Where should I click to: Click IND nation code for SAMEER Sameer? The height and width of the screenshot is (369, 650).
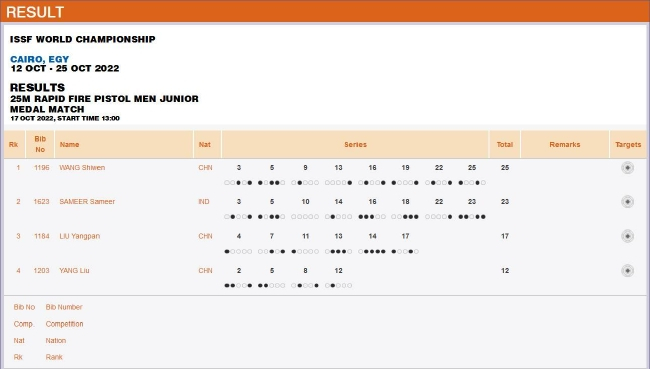click(204, 201)
